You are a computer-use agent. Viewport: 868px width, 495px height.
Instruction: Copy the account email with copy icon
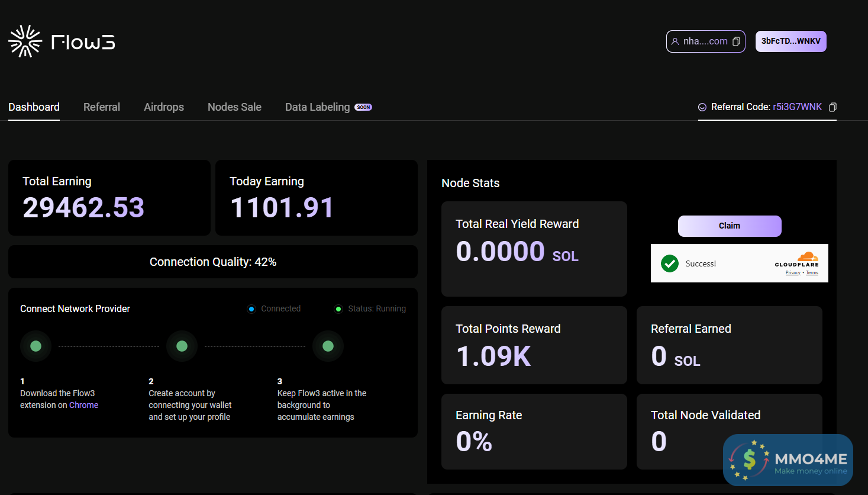(736, 41)
